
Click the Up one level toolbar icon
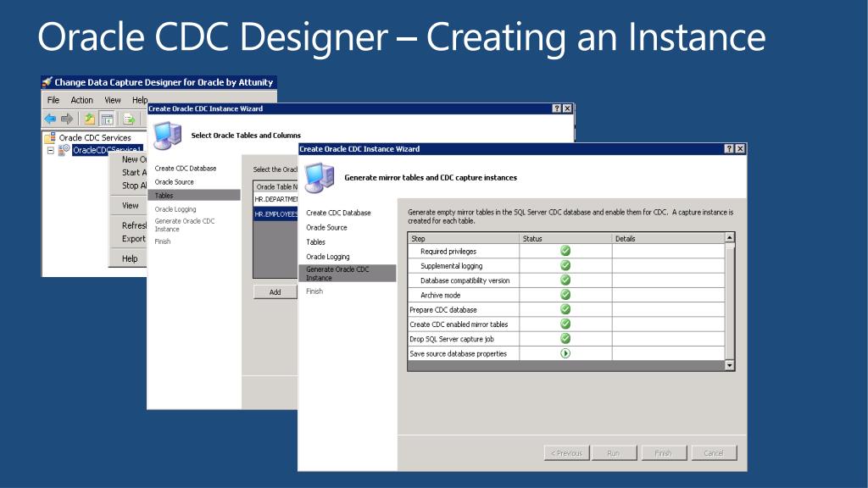tap(89, 119)
